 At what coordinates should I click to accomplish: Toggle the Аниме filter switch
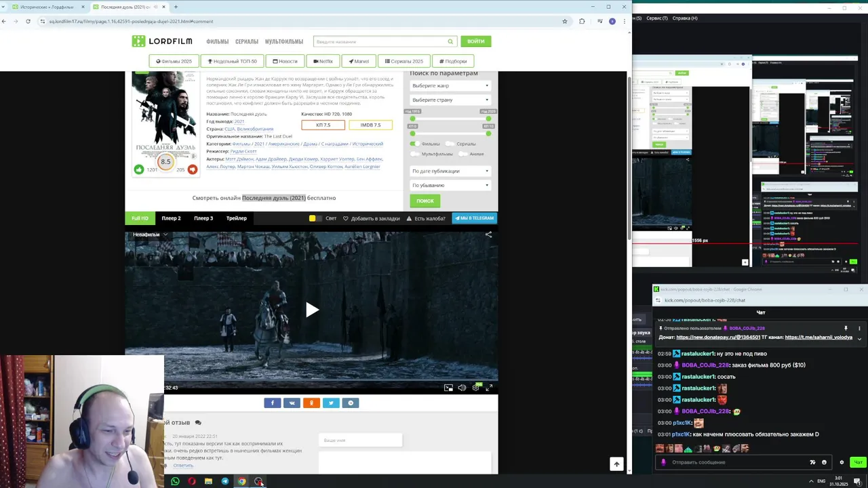[463, 154]
